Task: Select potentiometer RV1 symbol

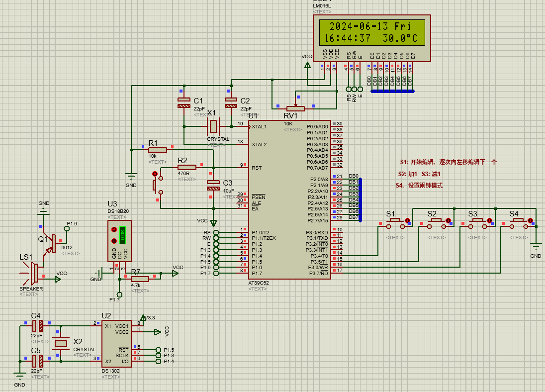Action: (295, 108)
